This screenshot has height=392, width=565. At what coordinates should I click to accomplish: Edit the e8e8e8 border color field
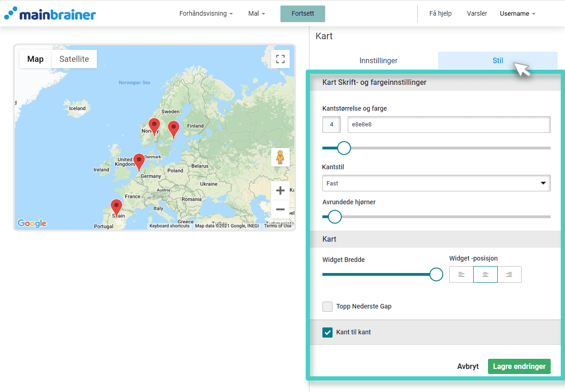[449, 125]
